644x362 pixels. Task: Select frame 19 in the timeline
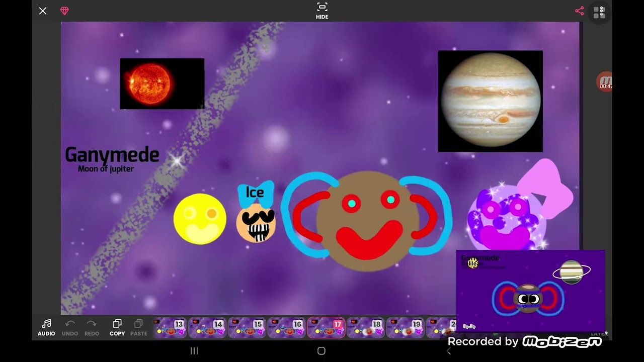tap(406, 327)
